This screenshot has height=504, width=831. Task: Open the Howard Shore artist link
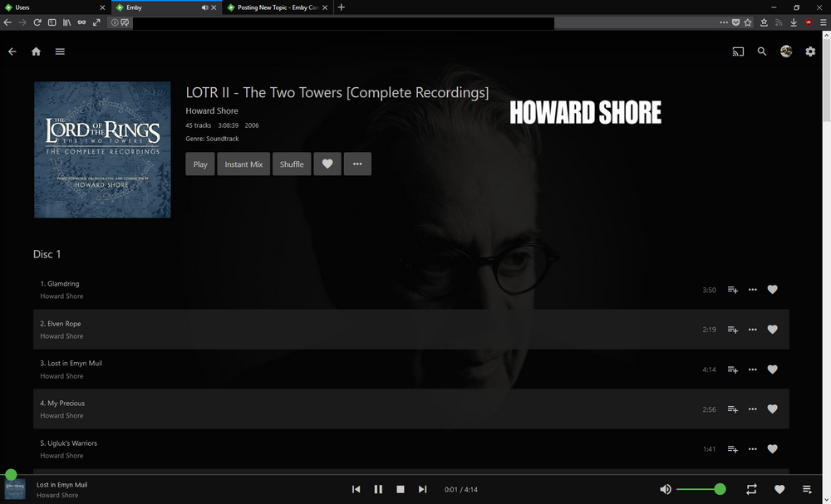[211, 110]
